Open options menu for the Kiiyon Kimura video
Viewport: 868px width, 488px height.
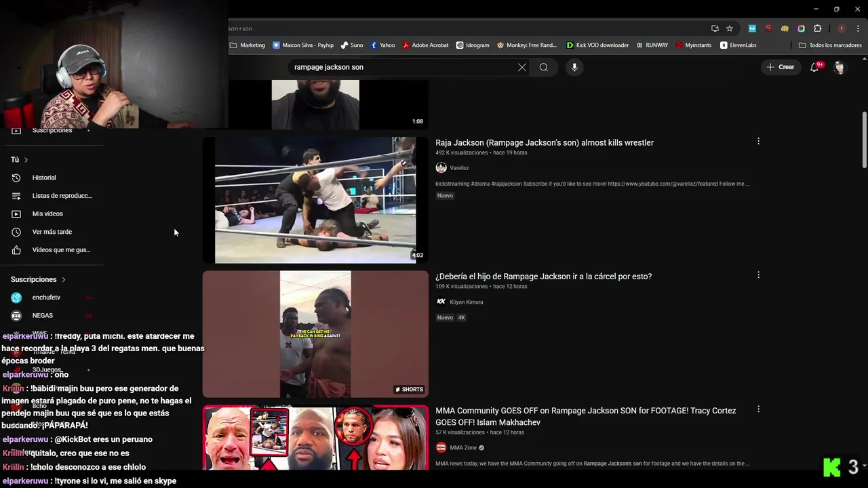point(758,275)
